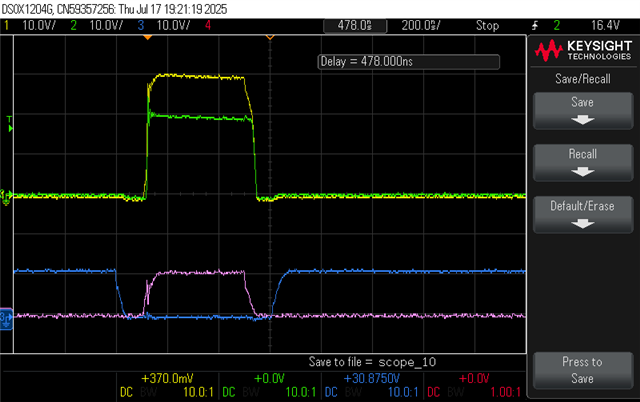The width and height of the screenshot is (640, 402).
Task: Open the Save softkey menu
Action: coord(583,111)
